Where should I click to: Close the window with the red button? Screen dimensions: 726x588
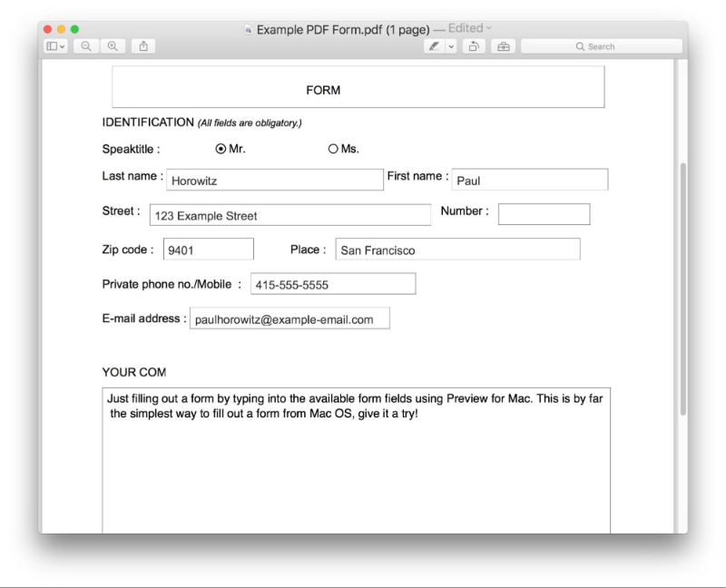(x=48, y=29)
